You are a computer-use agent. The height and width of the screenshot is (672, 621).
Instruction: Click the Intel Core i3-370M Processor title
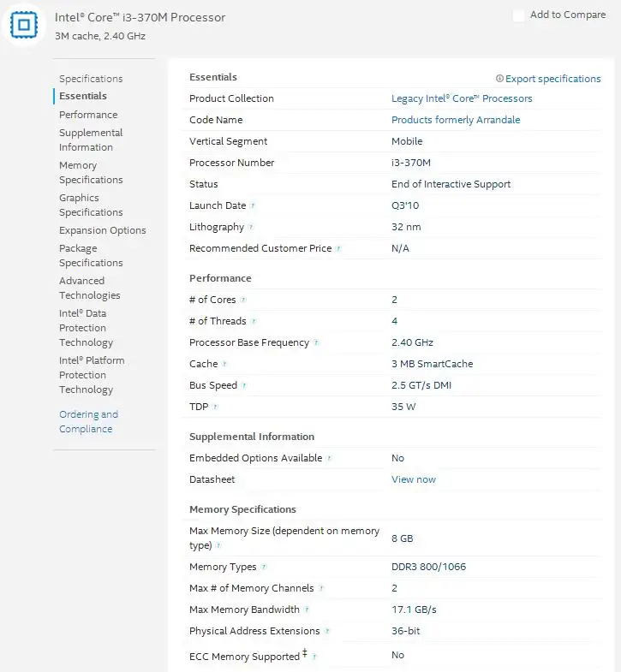(140, 18)
